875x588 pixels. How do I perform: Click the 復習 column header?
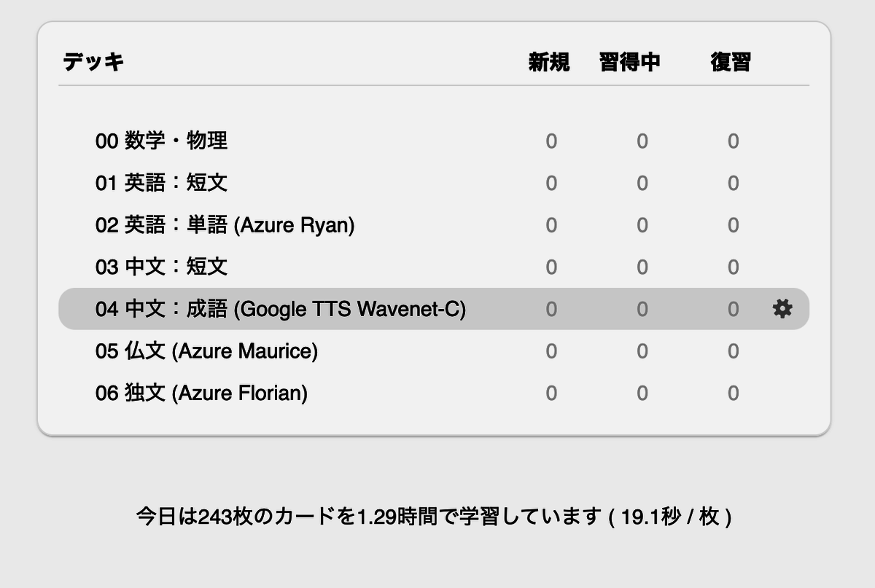(x=731, y=62)
